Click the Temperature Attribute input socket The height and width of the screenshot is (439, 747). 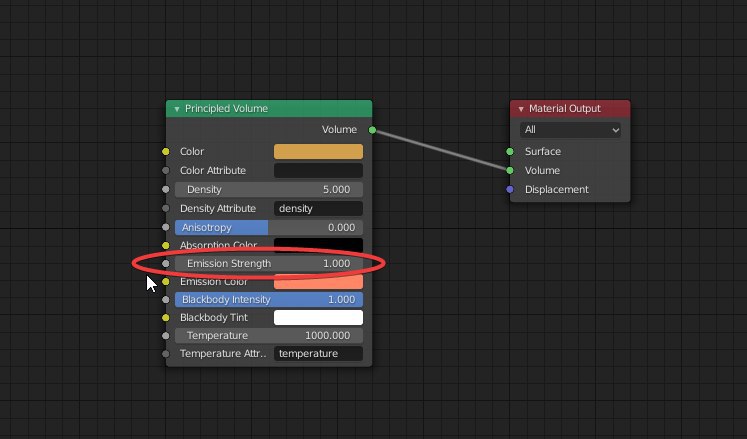(x=166, y=354)
